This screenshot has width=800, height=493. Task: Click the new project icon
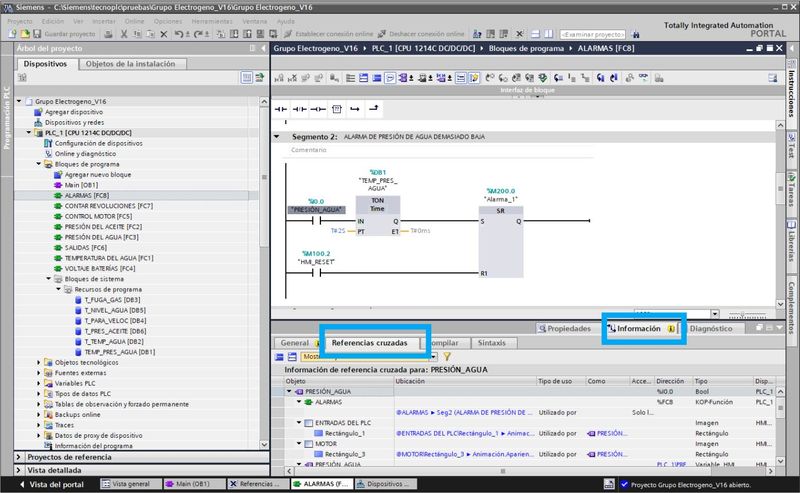point(12,34)
